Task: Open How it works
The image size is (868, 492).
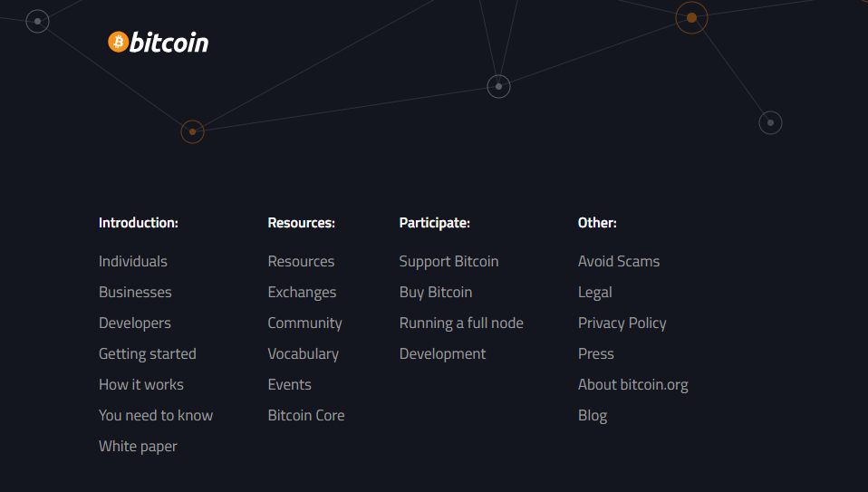Action: point(141,384)
